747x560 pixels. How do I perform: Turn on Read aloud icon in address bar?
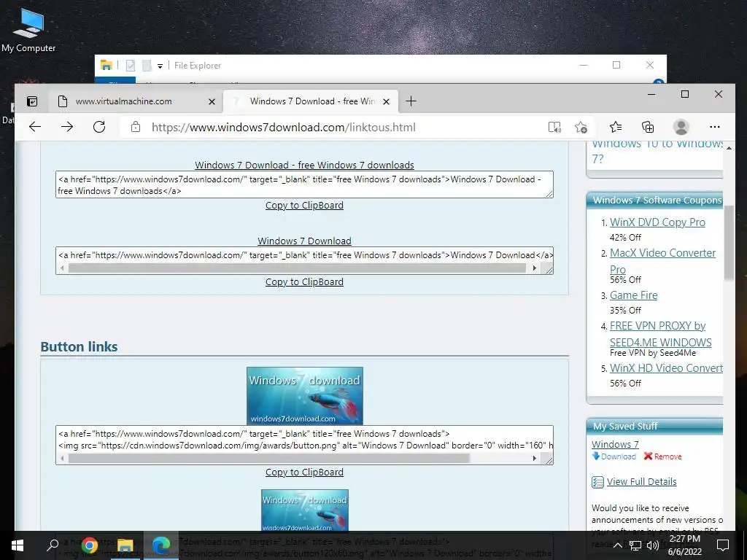[554, 127]
